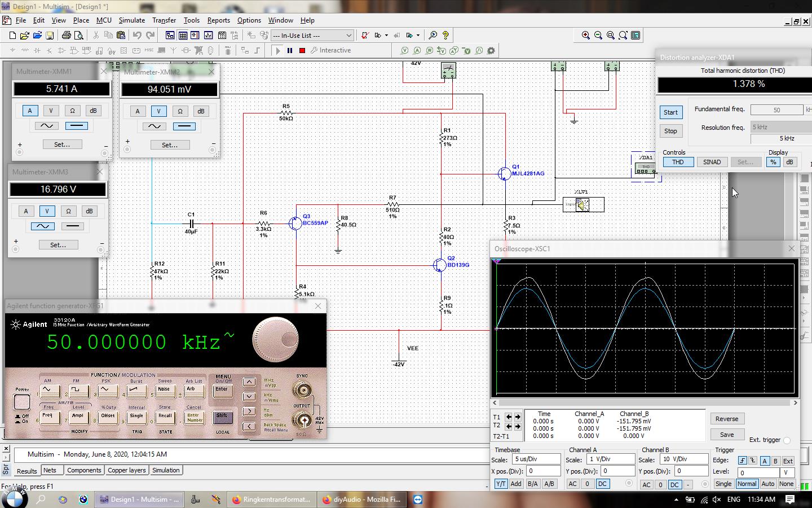Turn the Agilent generator rotary knob
812x508 pixels.
tap(275, 340)
